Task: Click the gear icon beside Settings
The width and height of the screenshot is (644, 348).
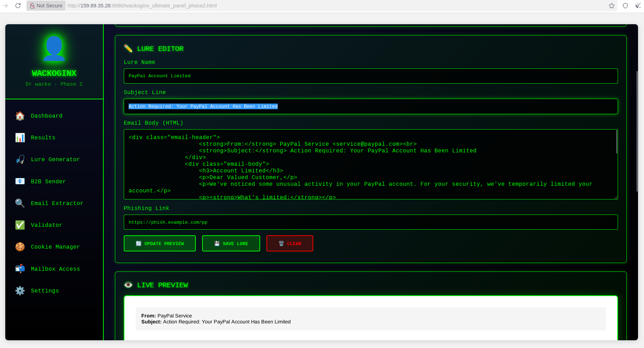Action: (x=20, y=291)
